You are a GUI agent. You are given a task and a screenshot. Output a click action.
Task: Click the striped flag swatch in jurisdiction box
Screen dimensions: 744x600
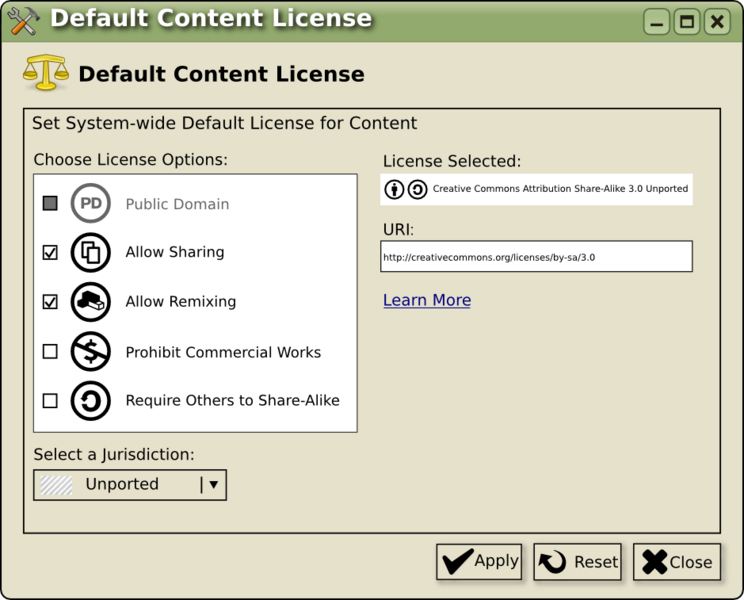[x=56, y=485]
